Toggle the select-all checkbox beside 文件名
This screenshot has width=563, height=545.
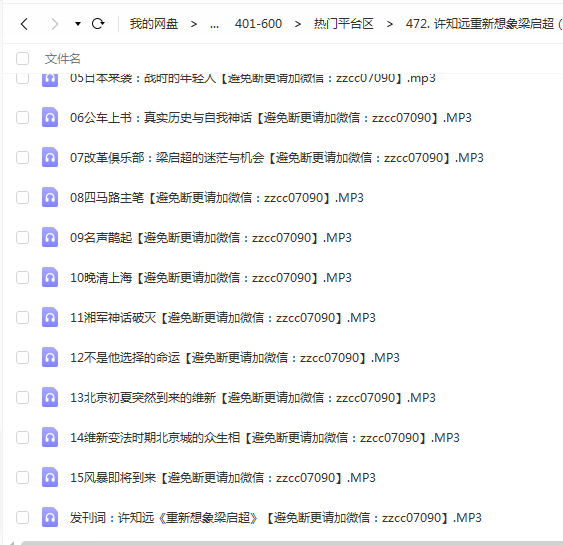[23, 59]
